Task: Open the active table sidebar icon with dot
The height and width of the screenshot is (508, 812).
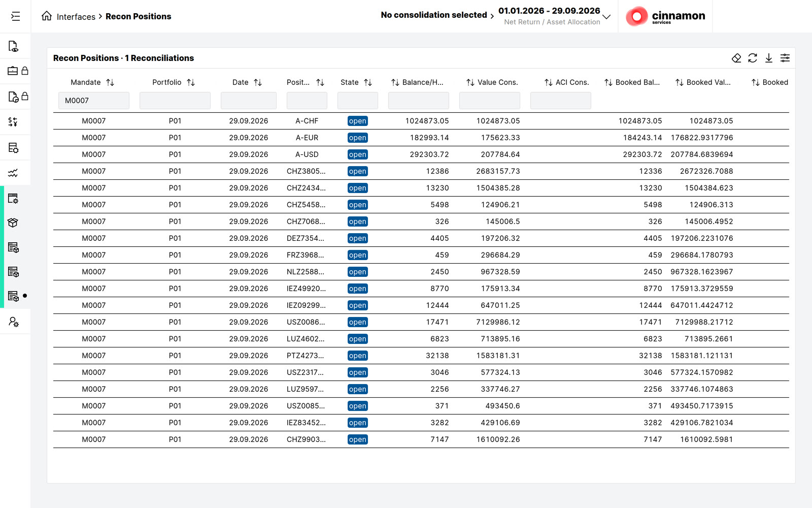Action: tap(14, 296)
